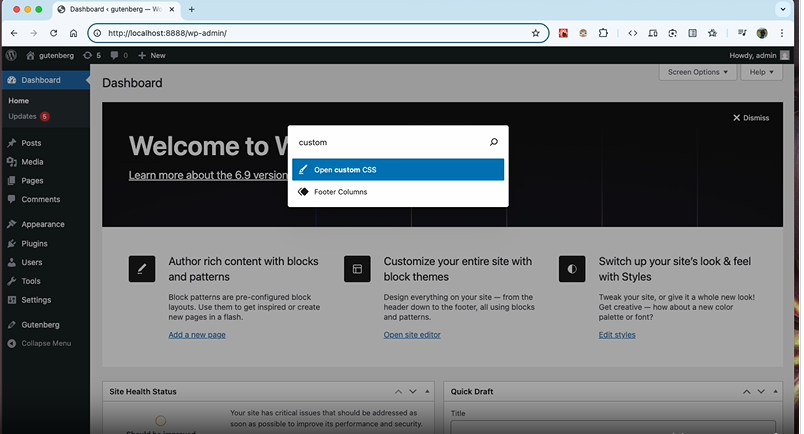Open a new browser tab
The image size is (804, 434).
point(191,9)
